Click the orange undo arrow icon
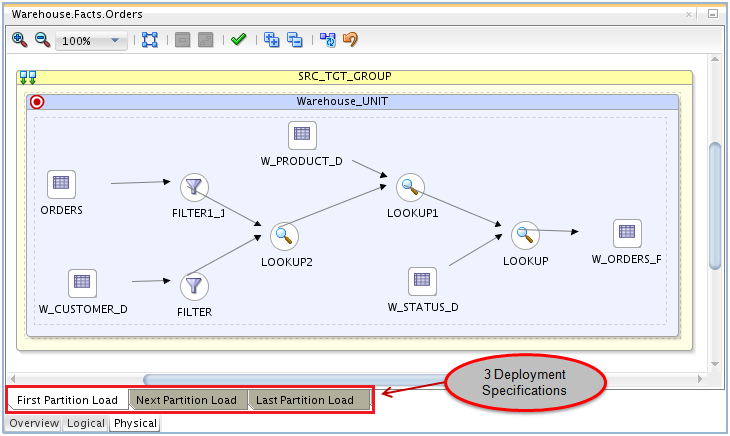Screen dimensions: 730x436 point(351,40)
